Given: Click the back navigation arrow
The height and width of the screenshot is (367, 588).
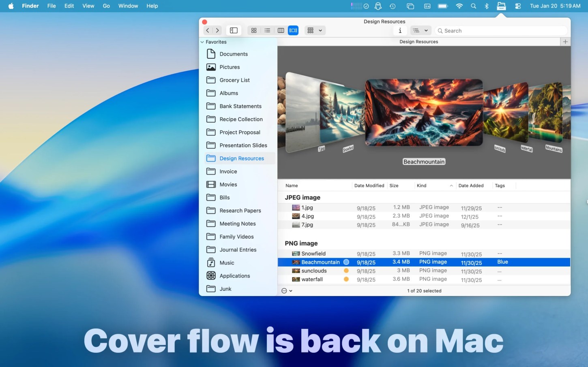Looking at the screenshot, I should pos(207,30).
